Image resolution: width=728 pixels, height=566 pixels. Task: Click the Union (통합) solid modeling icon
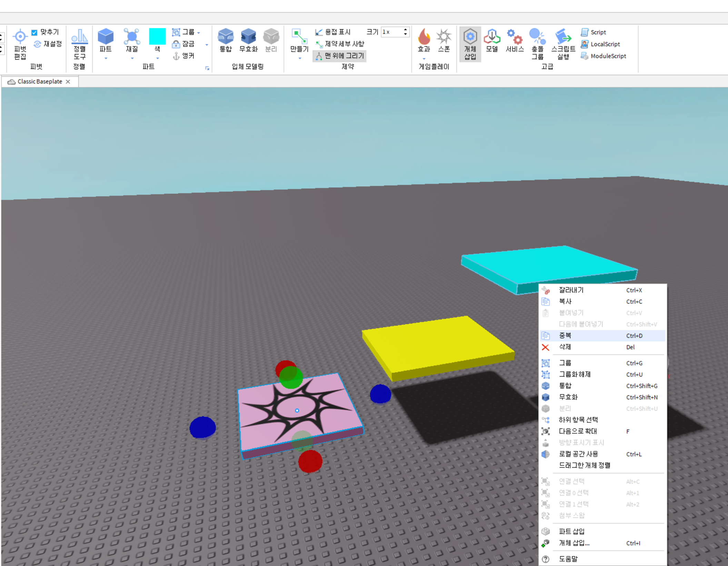click(226, 37)
